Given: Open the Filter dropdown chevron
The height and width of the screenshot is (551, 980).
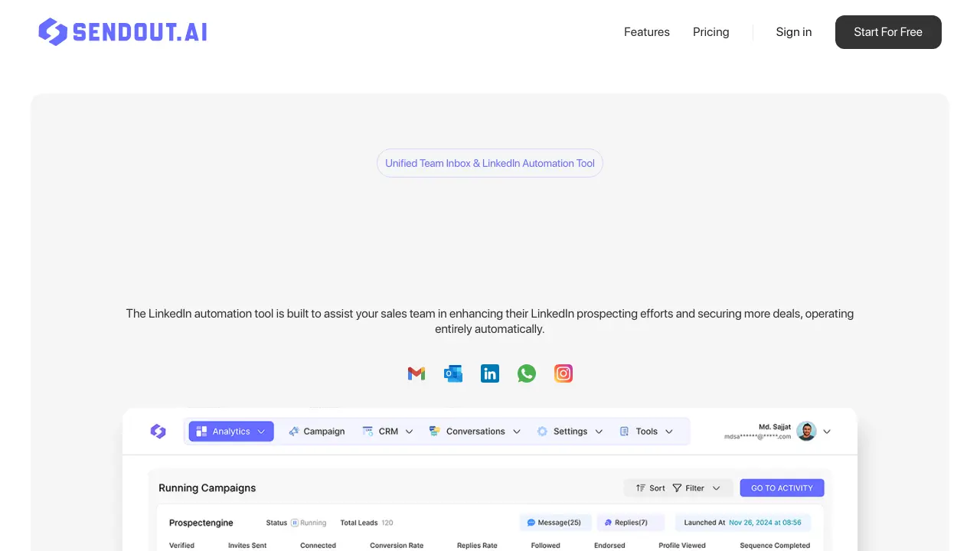Looking at the screenshot, I should coord(717,488).
